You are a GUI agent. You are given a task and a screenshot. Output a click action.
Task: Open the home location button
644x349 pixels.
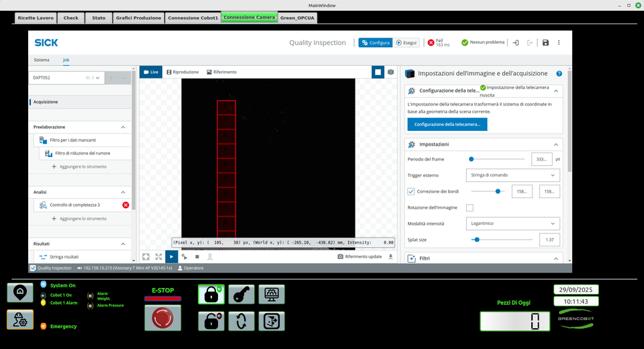point(20,293)
